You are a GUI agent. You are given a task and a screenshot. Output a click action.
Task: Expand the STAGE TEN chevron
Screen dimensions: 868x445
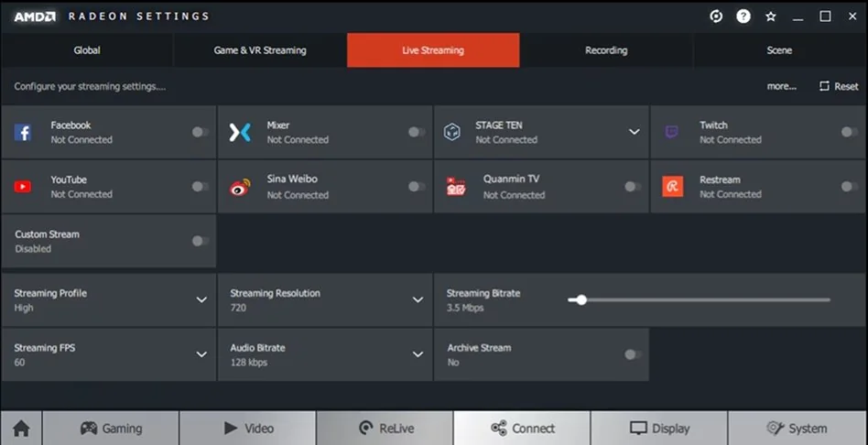point(634,132)
